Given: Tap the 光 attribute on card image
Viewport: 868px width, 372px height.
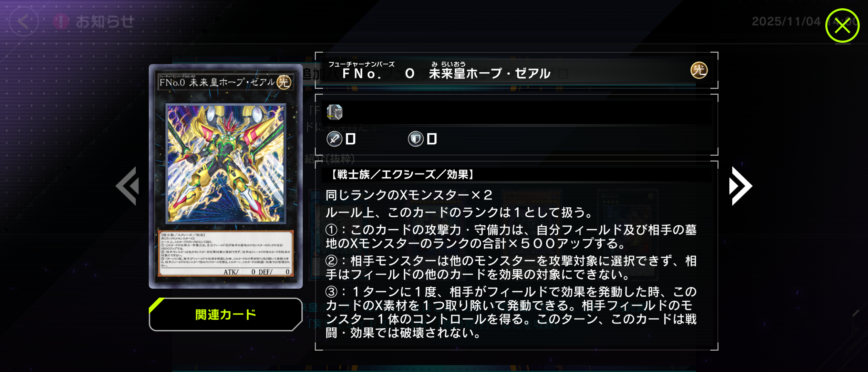Looking at the screenshot, I should coord(284,82).
